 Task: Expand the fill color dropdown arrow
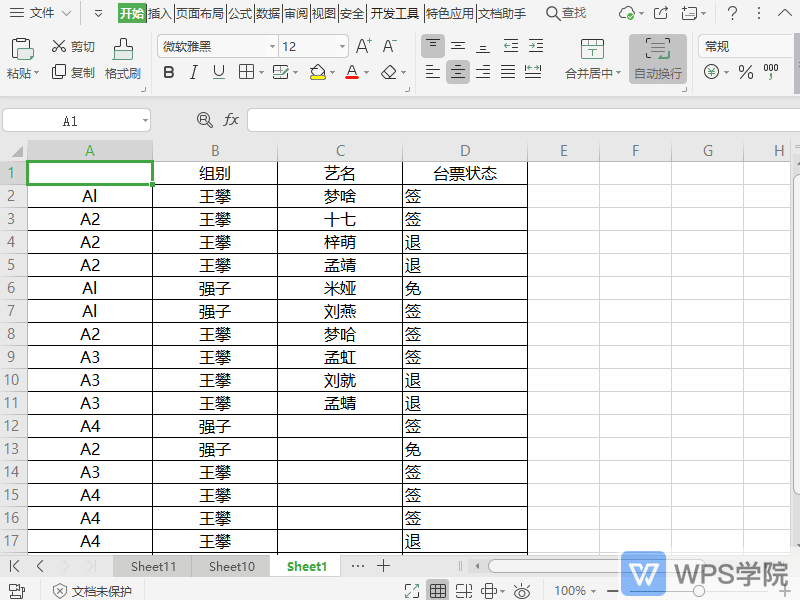(x=331, y=72)
